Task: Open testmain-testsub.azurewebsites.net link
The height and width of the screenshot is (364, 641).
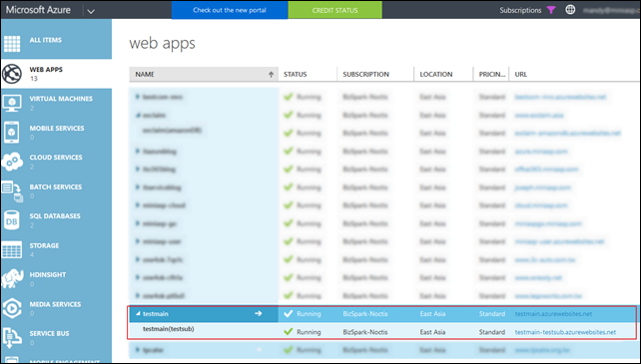Action: (x=565, y=332)
